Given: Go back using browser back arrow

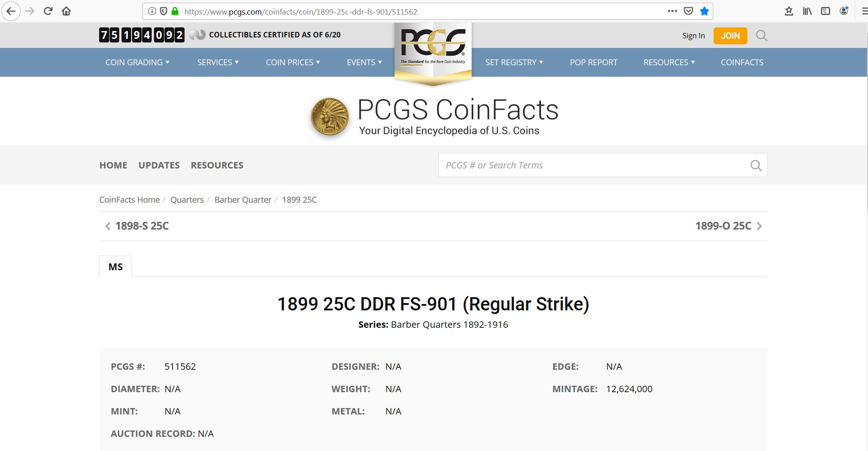Looking at the screenshot, I should [11, 11].
